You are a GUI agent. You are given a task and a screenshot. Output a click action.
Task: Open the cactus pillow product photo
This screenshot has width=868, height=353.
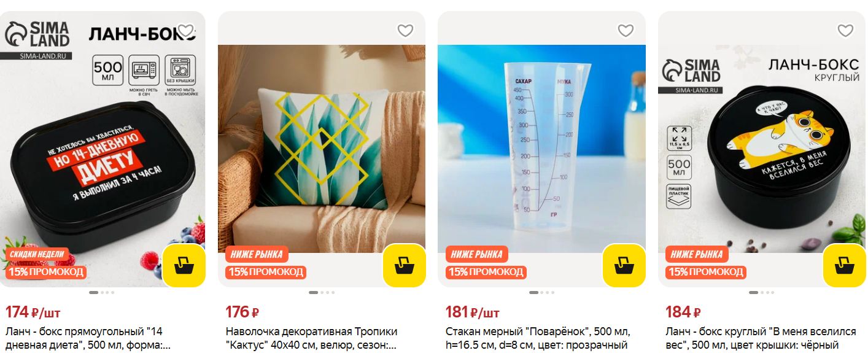point(322,149)
